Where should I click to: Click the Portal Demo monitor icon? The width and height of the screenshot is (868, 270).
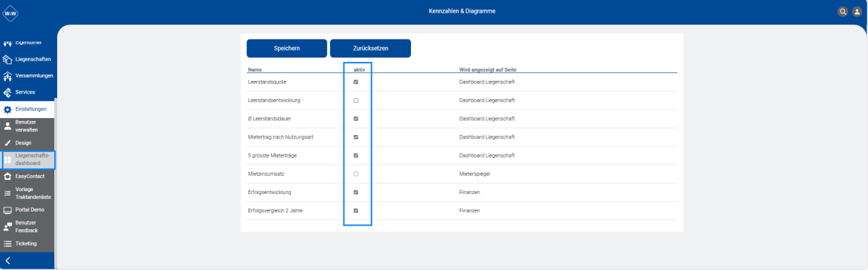[8, 210]
